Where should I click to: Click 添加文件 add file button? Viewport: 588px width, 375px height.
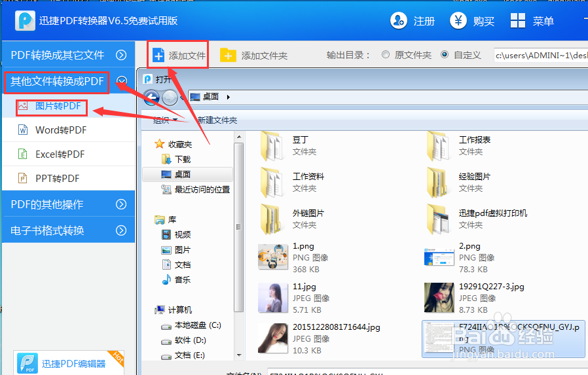pyautogui.click(x=179, y=56)
